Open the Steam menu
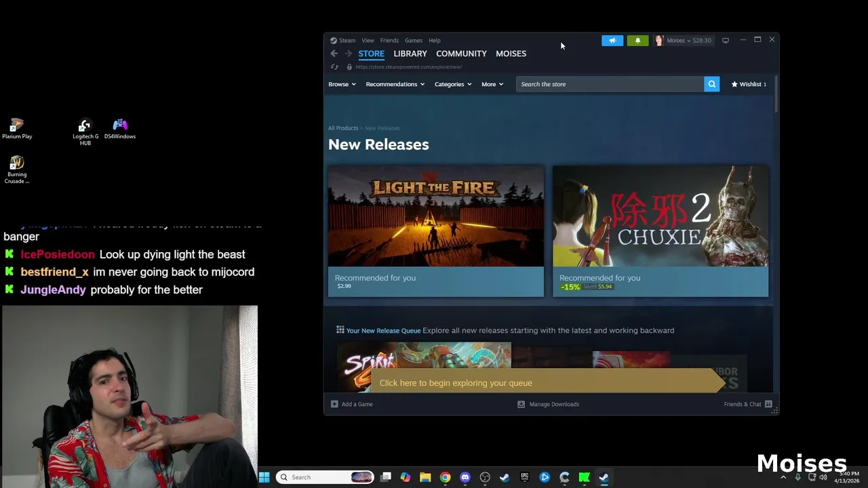The image size is (868, 488). click(x=347, y=41)
